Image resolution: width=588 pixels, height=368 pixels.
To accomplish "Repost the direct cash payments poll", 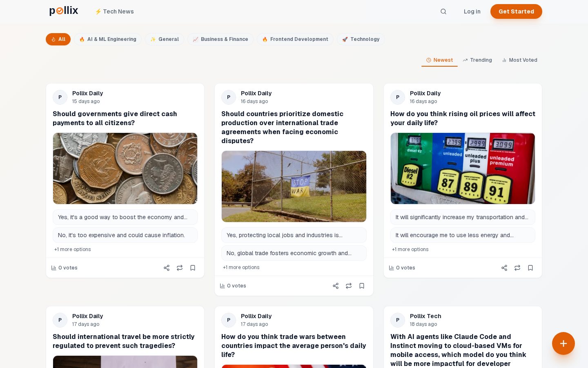I will 180,268.
